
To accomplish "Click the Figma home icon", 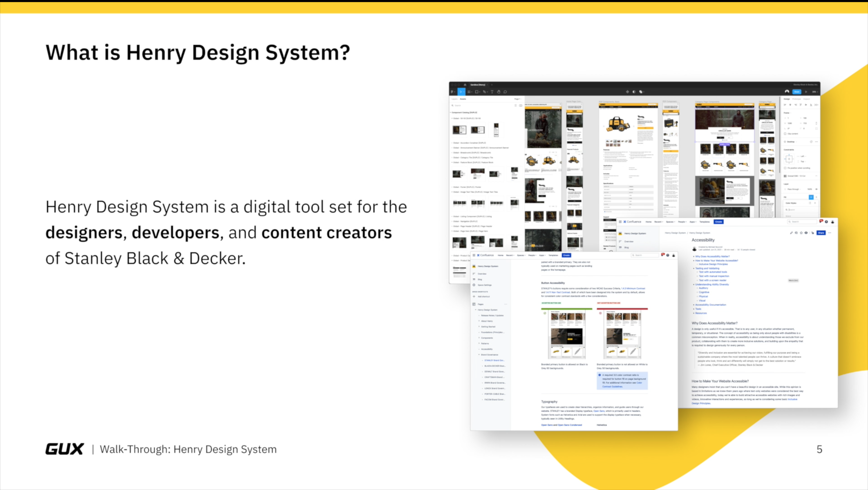I will pyautogui.click(x=465, y=85).
